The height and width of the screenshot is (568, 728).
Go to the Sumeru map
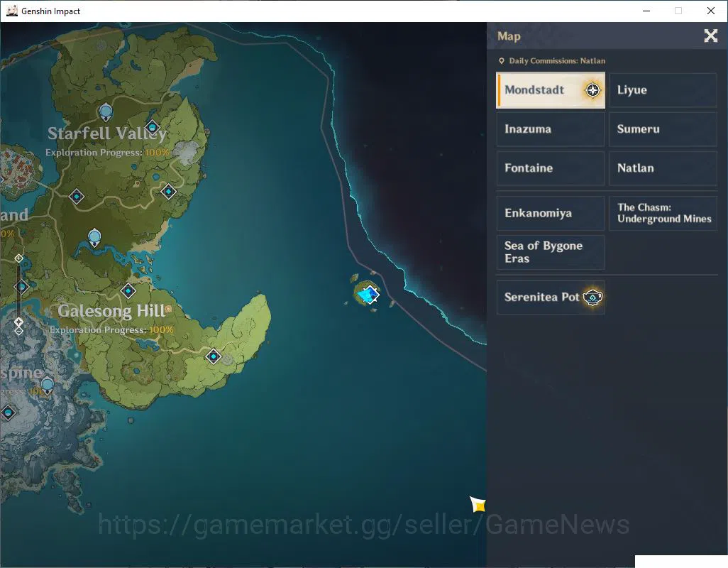(x=663, y=129)
